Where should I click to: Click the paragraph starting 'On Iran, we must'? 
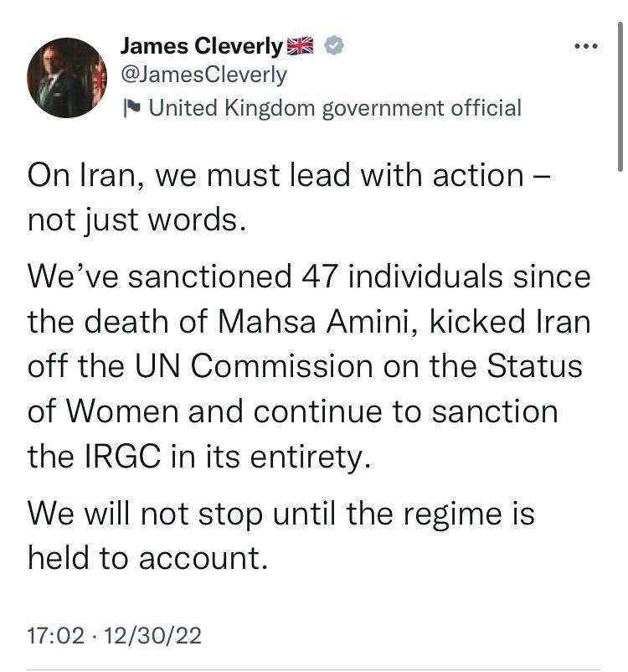click(x=289, y=198)
